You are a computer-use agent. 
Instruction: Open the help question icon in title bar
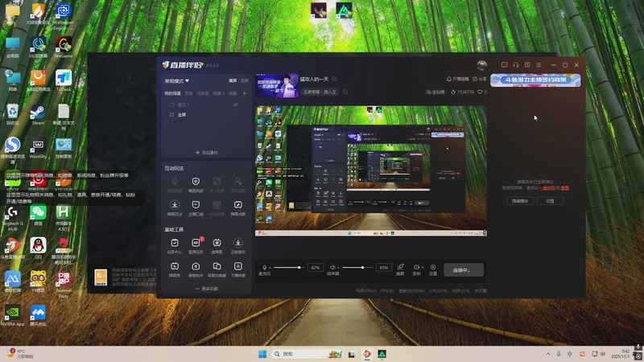pos(527,65)
